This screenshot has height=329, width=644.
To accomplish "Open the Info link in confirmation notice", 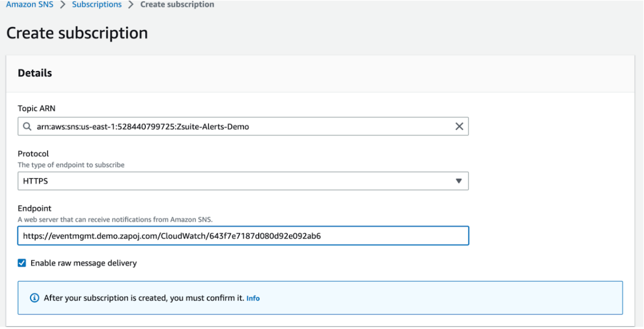I will 253,298.
